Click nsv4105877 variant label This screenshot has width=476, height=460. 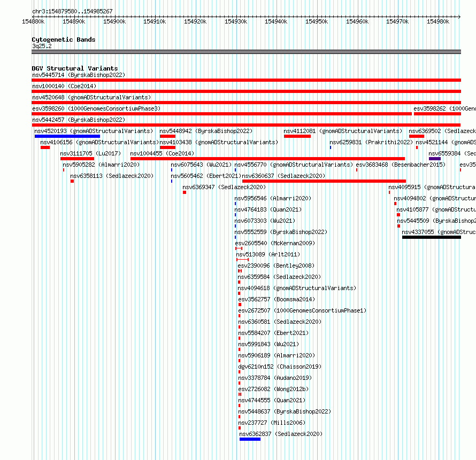(436, 209)
